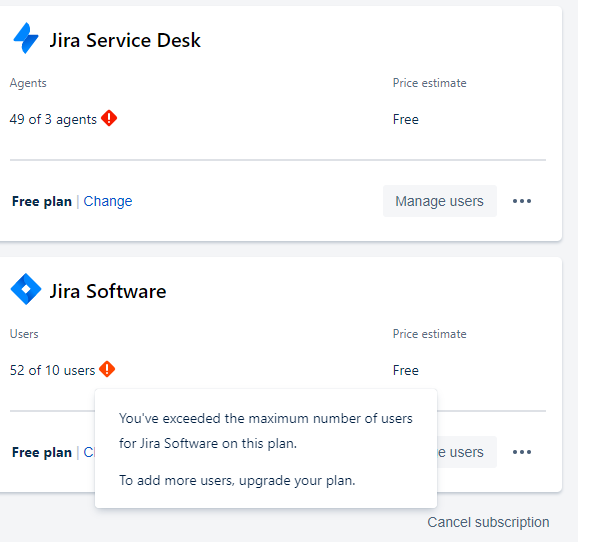Click the '52 of 10 users' text
This screenshot has width=609, height=542.
coord(52,370)
